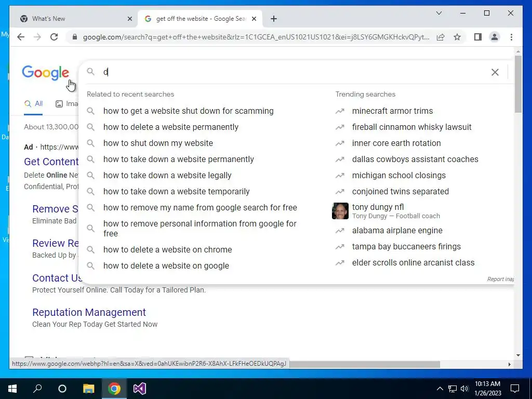The image size is (532, 399).
Task: Open Cortana circle on the taskbar
Action: [62, 389]
